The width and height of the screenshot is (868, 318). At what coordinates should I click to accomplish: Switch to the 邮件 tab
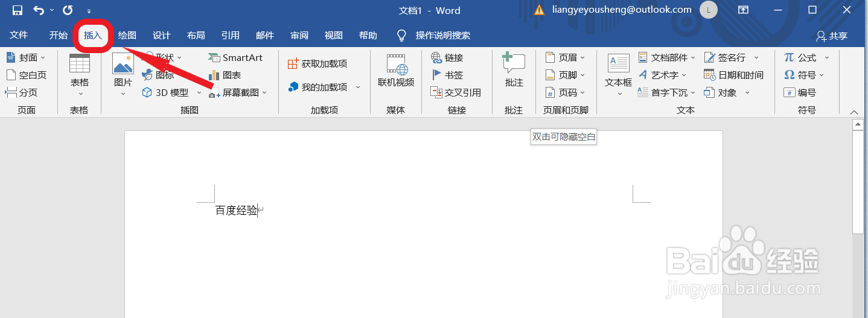(x=265, y=36)
